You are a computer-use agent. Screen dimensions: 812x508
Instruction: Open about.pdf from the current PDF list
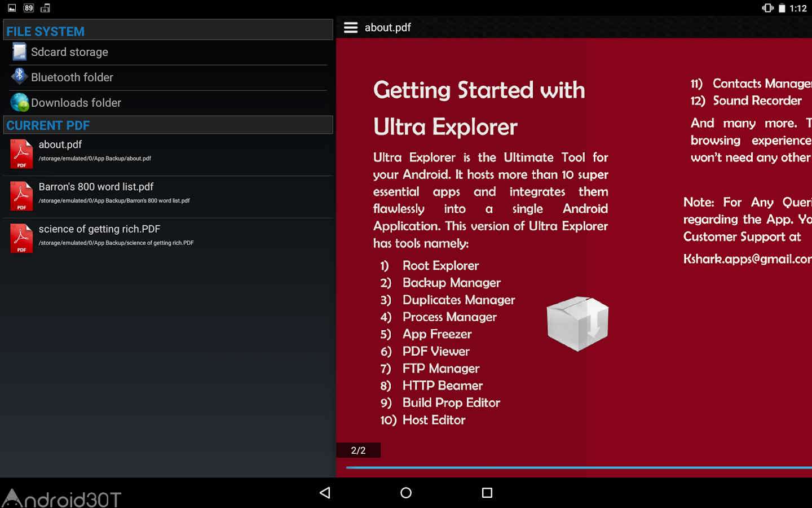point(168,155)
